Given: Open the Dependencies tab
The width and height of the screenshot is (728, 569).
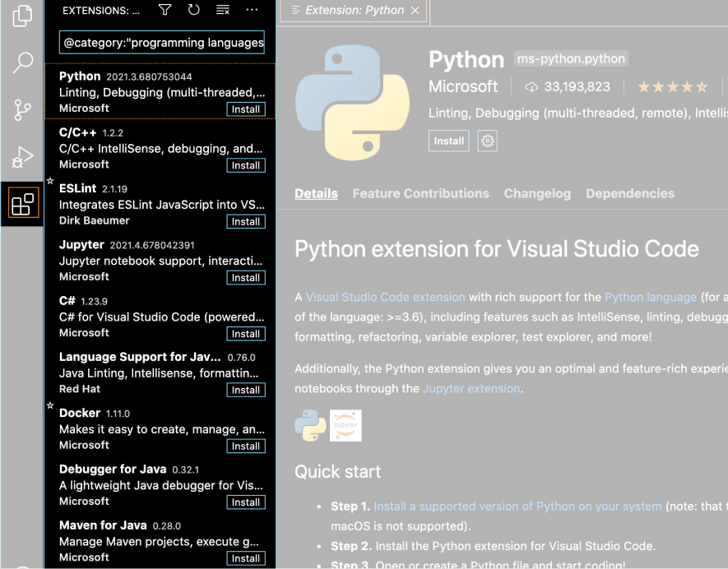Looking at the screenshot, I should 629,193.
